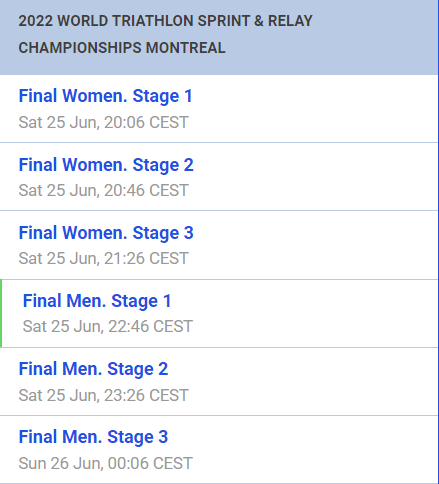The width and height of the screenshot is (439, 484).
Task: Click the Sun 26 Jun, 00:06 CEST time
Action: click(106, 463)
